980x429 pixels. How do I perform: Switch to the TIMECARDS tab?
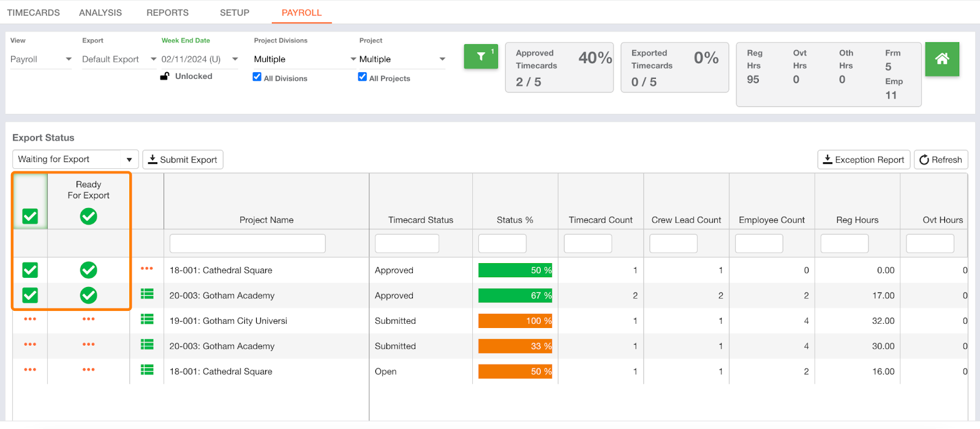tap(34, 12)
